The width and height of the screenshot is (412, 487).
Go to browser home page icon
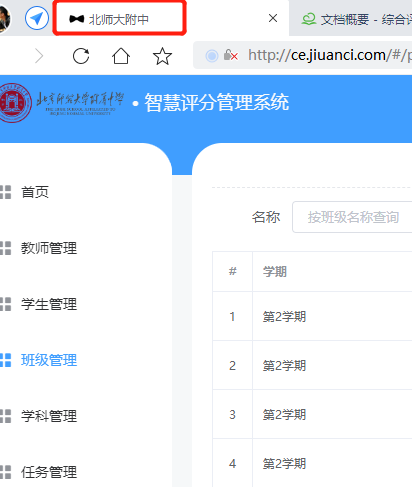pos(121,56)
